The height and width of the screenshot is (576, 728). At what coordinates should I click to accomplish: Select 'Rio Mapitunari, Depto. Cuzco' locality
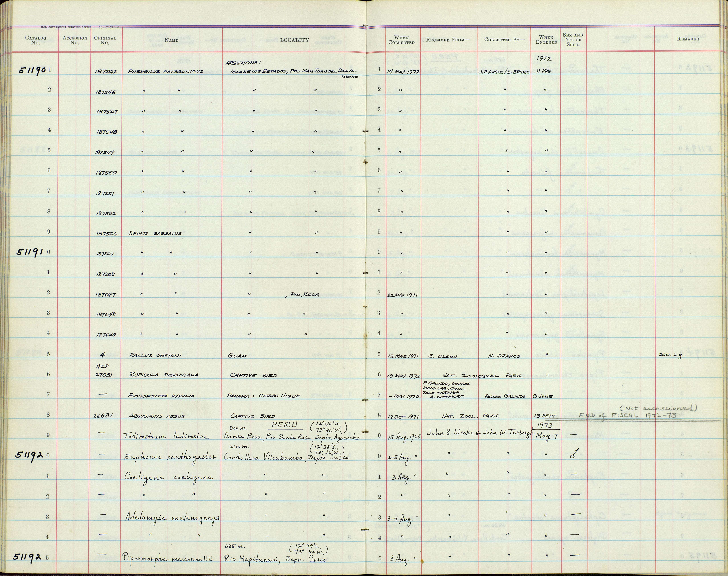(276, 559)
